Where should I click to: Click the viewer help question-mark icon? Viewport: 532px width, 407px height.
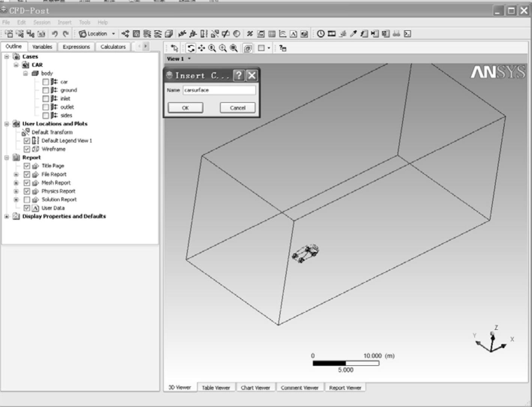point(283,48)
